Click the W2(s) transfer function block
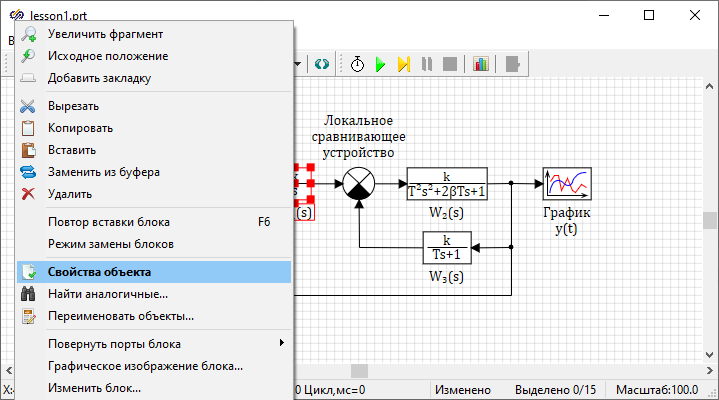This screenshot has width=719, height=400. 447,184
